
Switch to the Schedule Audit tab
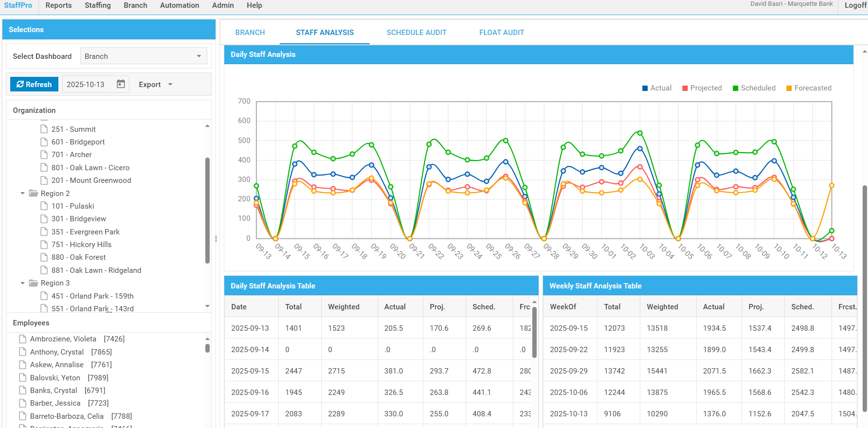416,33
